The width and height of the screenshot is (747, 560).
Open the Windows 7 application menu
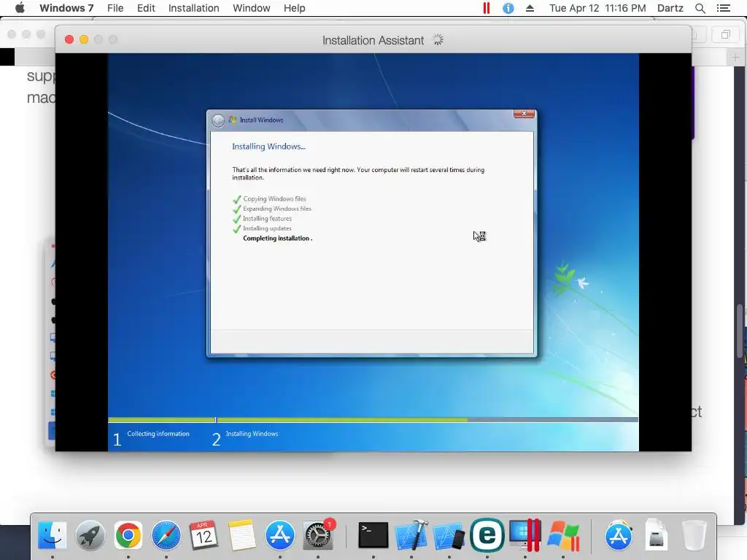tap(66, 8)
